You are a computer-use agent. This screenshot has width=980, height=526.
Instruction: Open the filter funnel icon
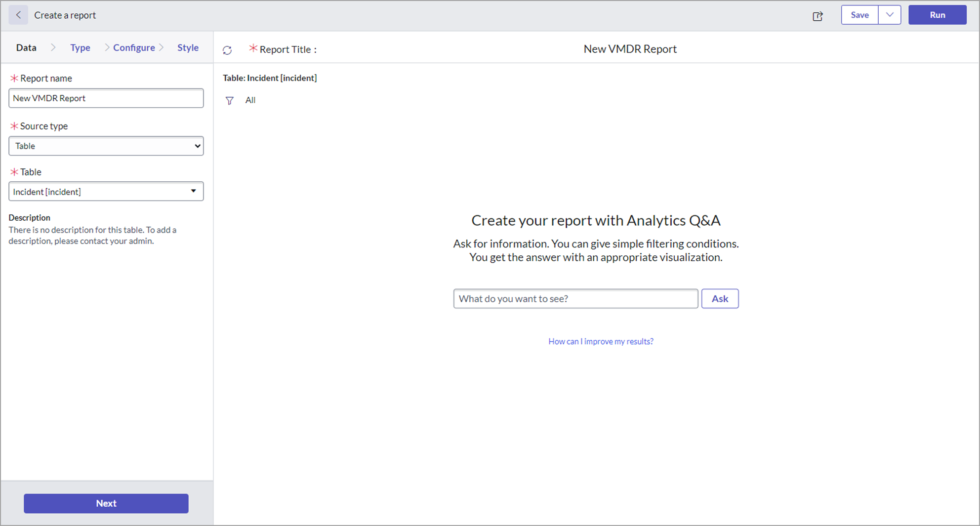[229, 100]
